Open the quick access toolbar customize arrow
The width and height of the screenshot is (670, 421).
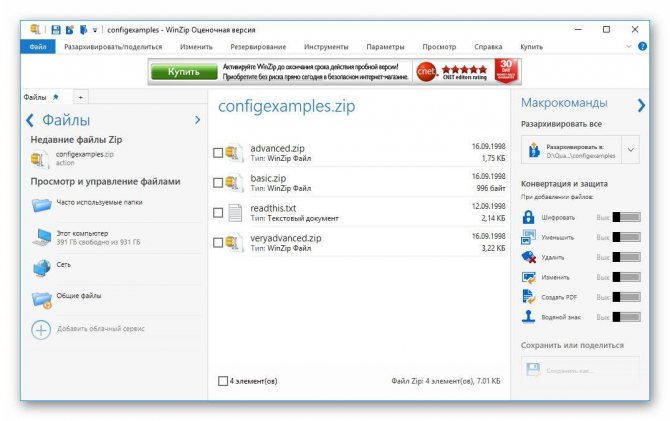[x=95, y=30]
